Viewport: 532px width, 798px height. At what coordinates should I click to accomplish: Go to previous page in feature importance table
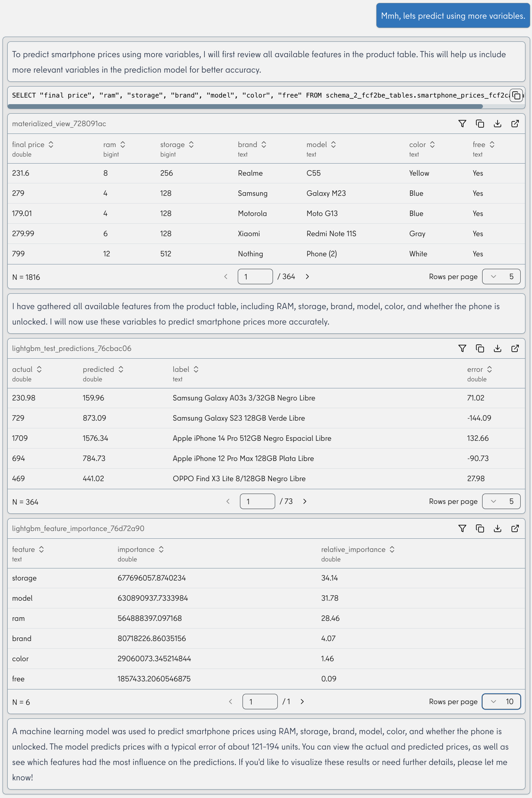tap(231, 702)
